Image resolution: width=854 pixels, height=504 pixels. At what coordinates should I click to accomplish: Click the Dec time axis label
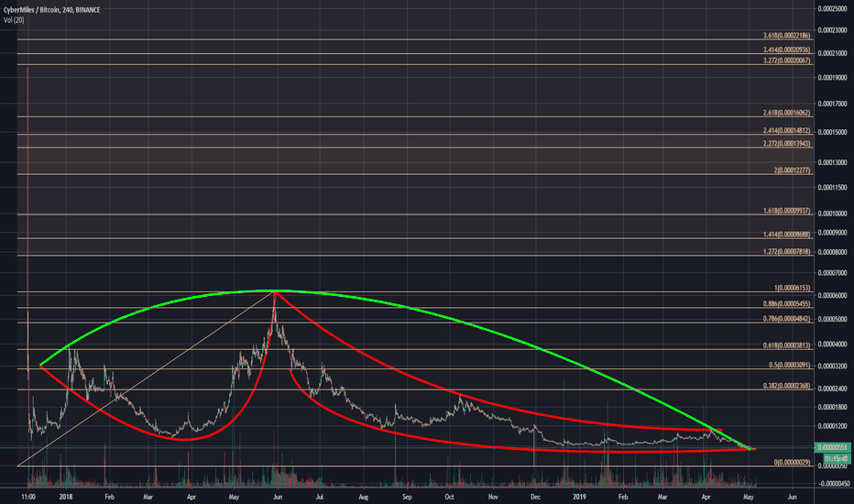[x=535, y=497]
